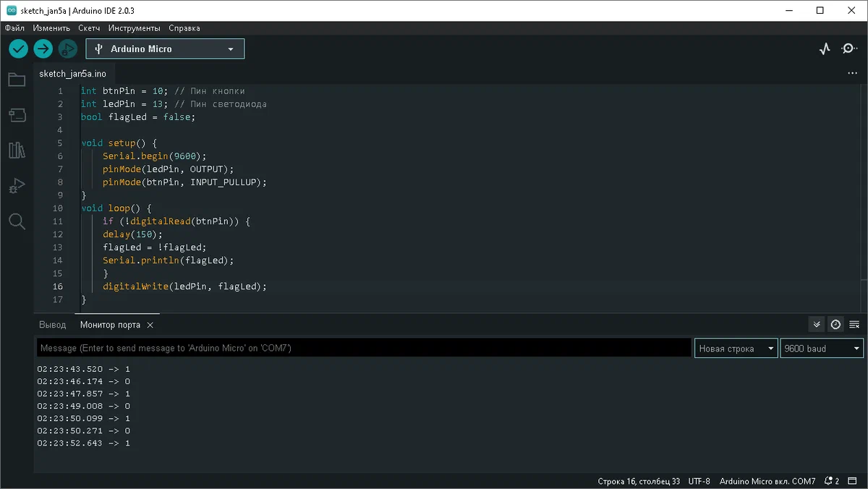Click serial output row 02:23:46.174 -> 0
This screenshot has height=489, width=868.
pos(83,381)
